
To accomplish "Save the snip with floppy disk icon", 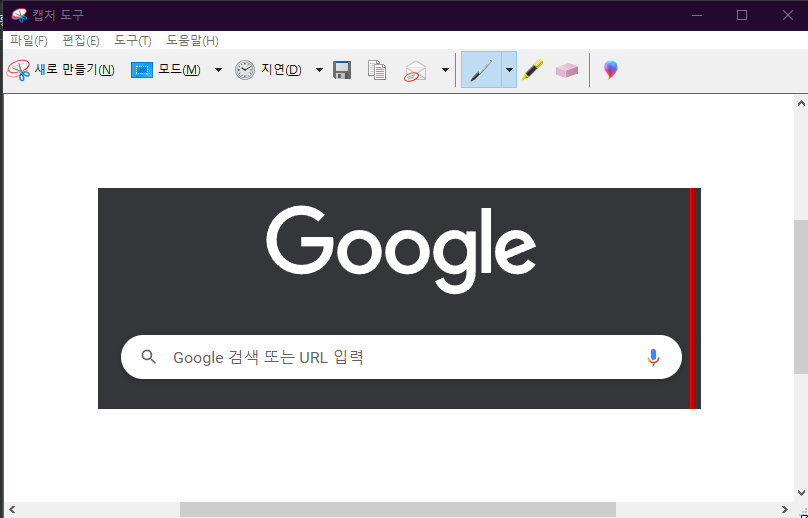I will click(342, 70).
